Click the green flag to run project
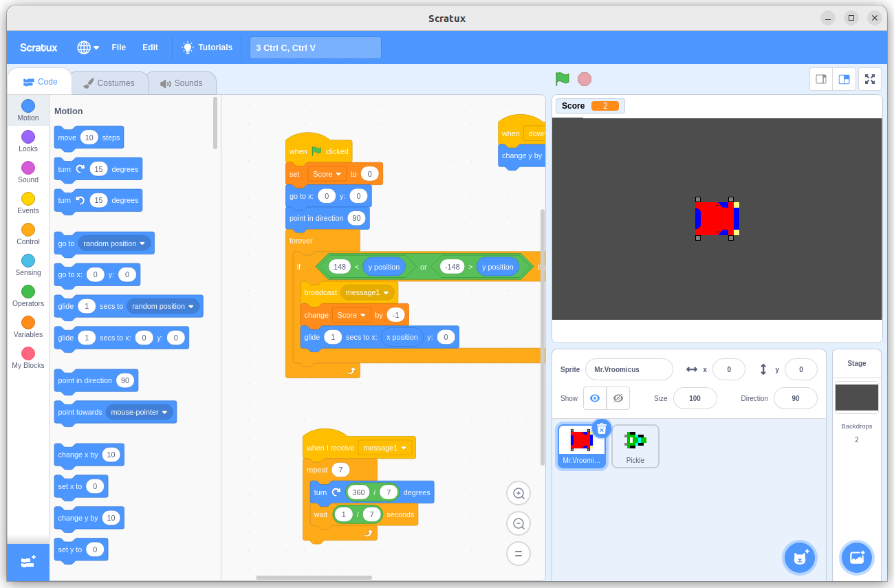Viewport: 894px width, 588px height. tap(563, 79)
